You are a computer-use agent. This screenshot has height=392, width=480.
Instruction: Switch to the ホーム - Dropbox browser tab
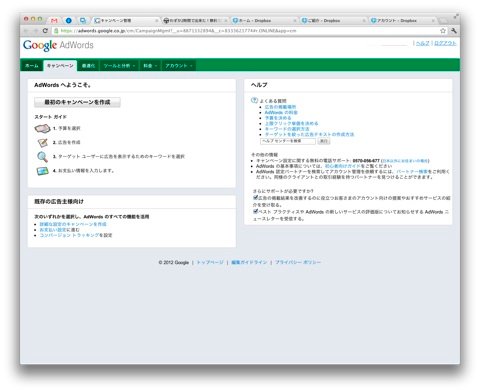pos(262,21)
